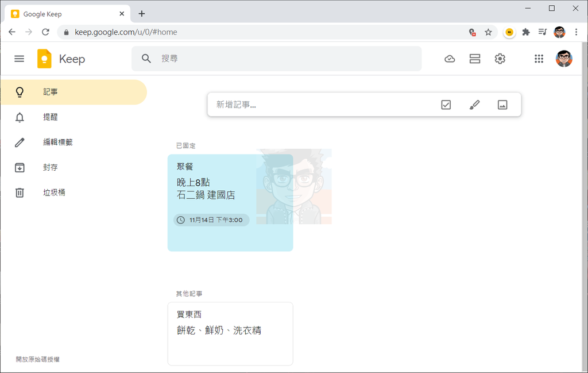Create a new drawing note

click(x=474, y=105)
